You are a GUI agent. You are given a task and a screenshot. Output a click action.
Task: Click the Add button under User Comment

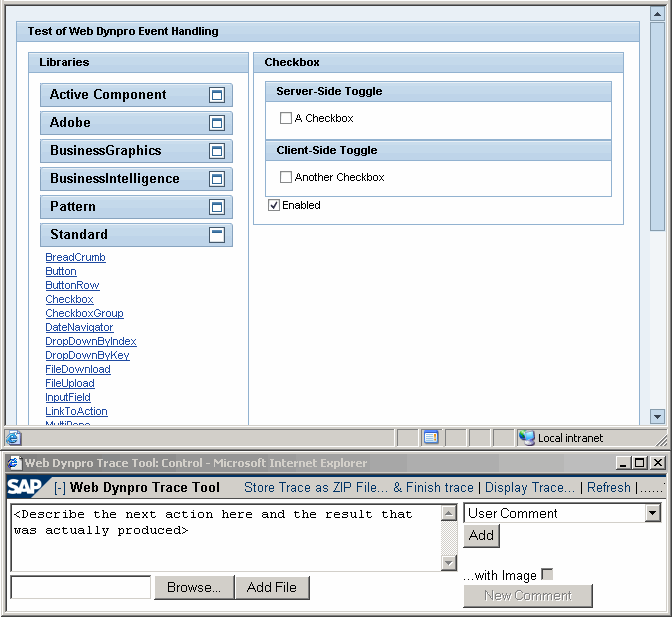click(481, 536)
